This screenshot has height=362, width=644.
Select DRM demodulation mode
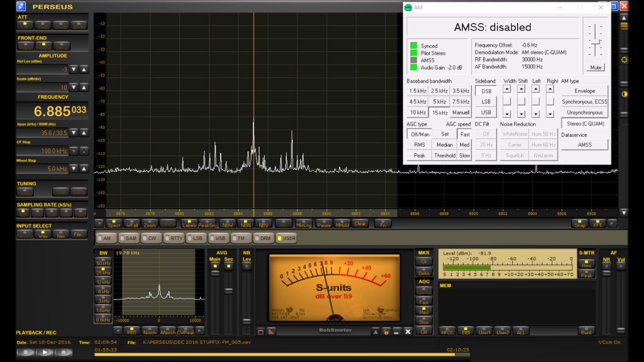264,238
